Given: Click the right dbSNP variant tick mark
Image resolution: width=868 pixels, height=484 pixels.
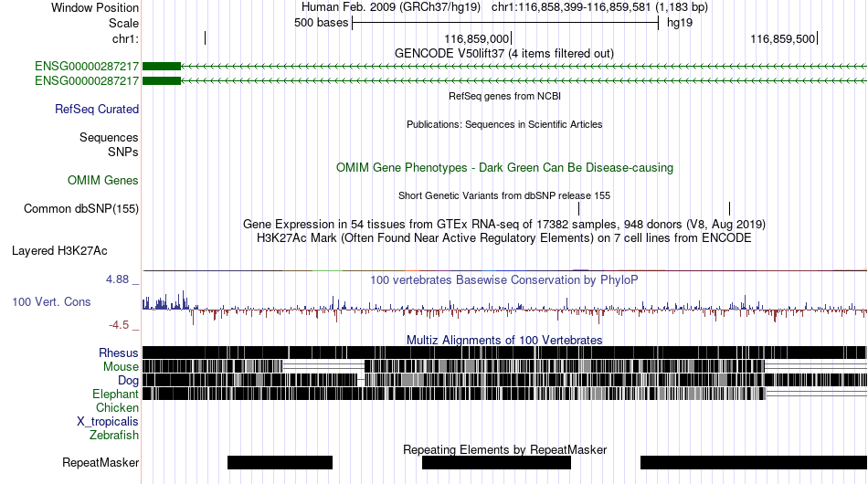Looking at the screenshot, I should (730, 208).
